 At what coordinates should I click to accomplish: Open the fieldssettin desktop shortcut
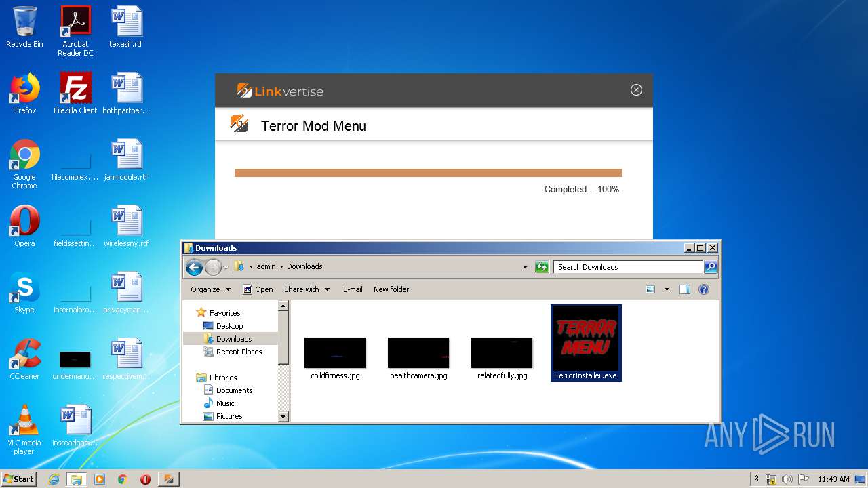[75, 233]
